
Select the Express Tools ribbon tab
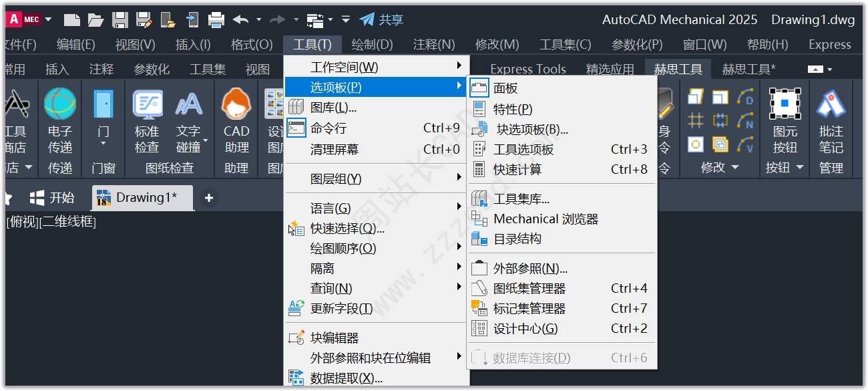pyautogui.click(x=527, y=69)
